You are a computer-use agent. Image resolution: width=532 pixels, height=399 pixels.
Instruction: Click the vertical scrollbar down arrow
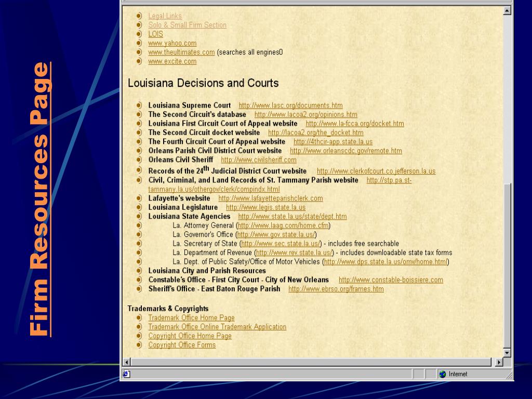point(507,353)
